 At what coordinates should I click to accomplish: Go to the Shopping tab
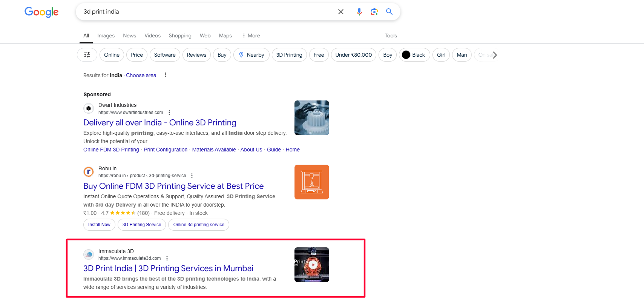pos(180,35)
